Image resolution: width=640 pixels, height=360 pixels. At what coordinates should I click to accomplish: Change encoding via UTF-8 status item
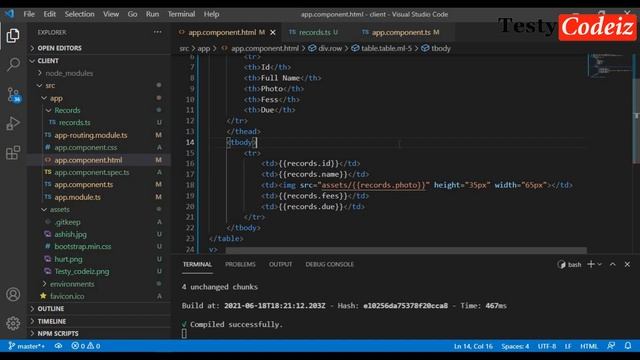coord(547,346)
